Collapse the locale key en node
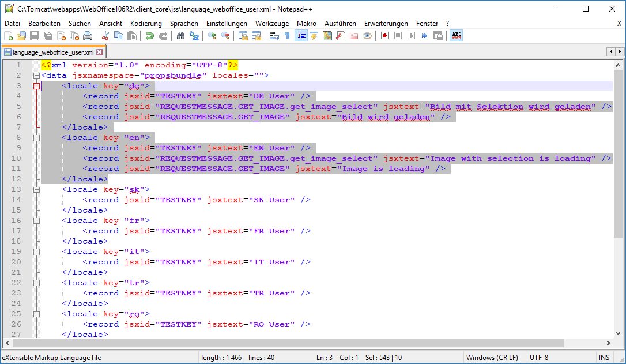 tap(36, 137)
